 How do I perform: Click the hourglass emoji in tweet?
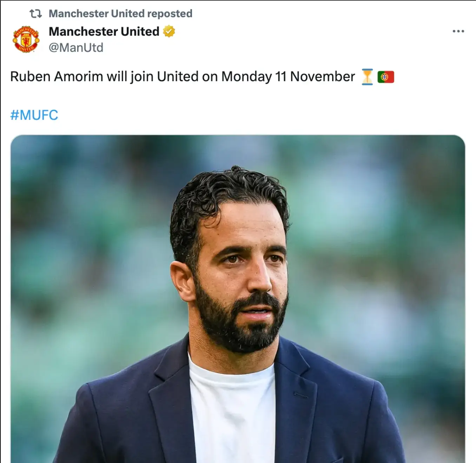click(x=367, y=77)
